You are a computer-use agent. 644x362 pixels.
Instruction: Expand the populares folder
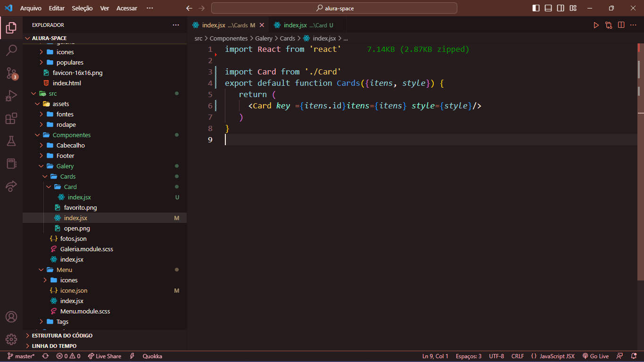tap(70, 62)
